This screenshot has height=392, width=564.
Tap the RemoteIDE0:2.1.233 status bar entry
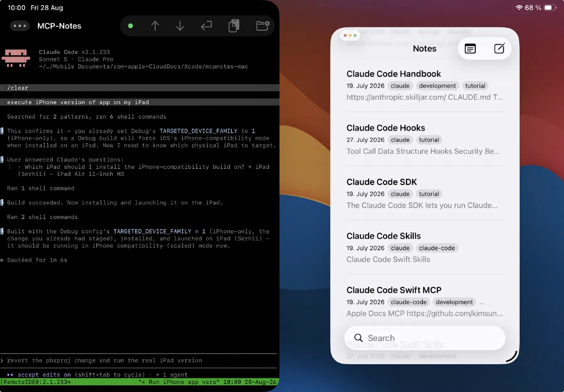35,382
